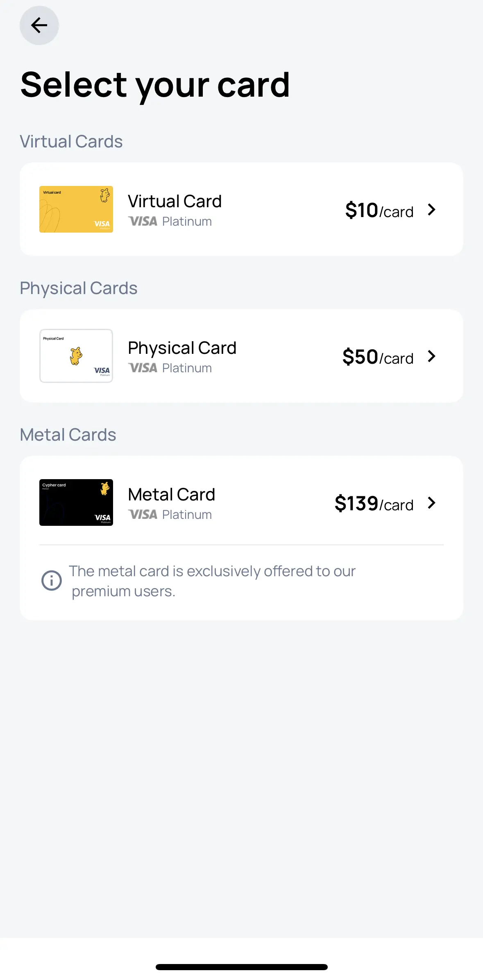This screenshot has height=980, width=483.
Task: Open the black Metal Card thumbnail
Action: pyautogui.click(x=76, y=502)
